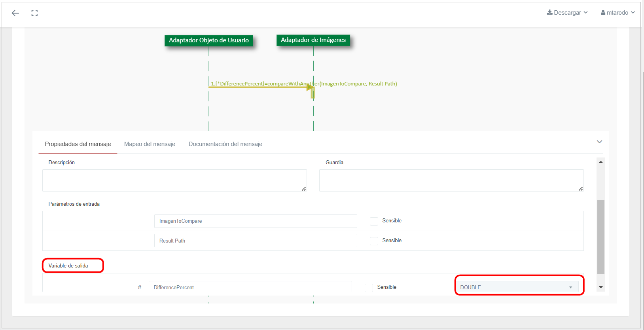Screen dimensions: 644x330
Task: Enable Sensible checkbox for Result Path
Action: coord(374,241)
